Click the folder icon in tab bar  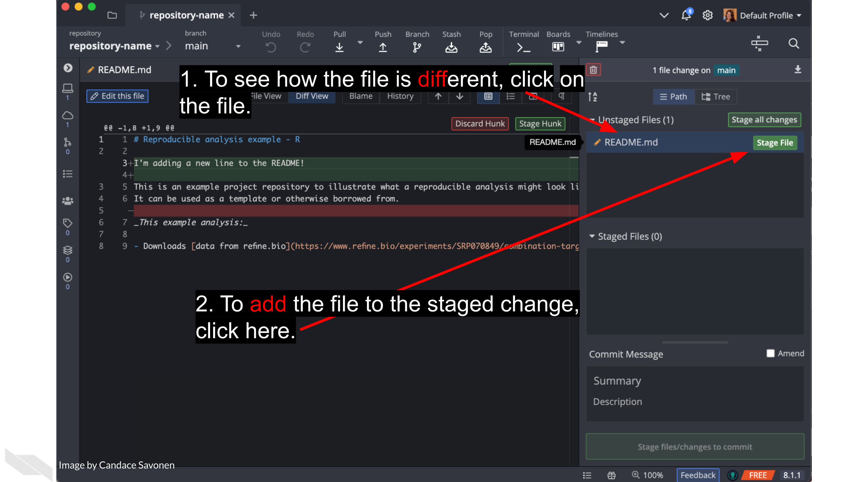coord(112,15)
